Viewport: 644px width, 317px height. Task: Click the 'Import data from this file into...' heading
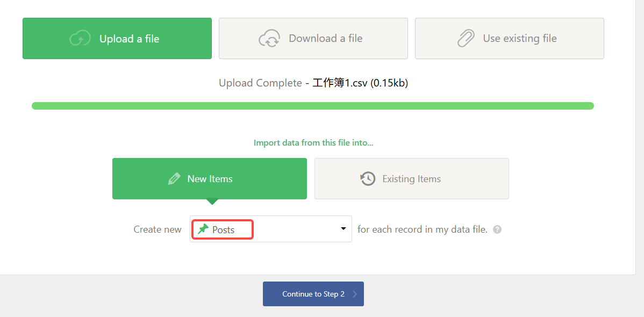pos(313,143)
